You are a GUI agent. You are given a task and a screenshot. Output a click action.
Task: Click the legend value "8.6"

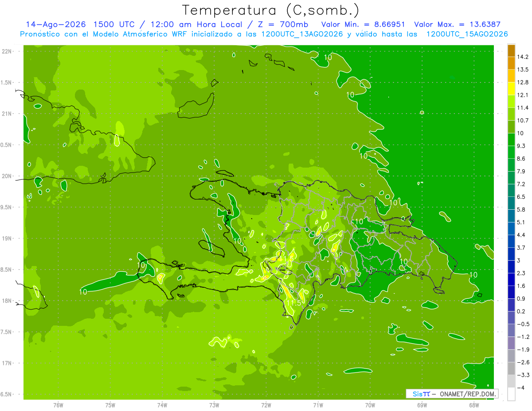(x=521, y=159)
